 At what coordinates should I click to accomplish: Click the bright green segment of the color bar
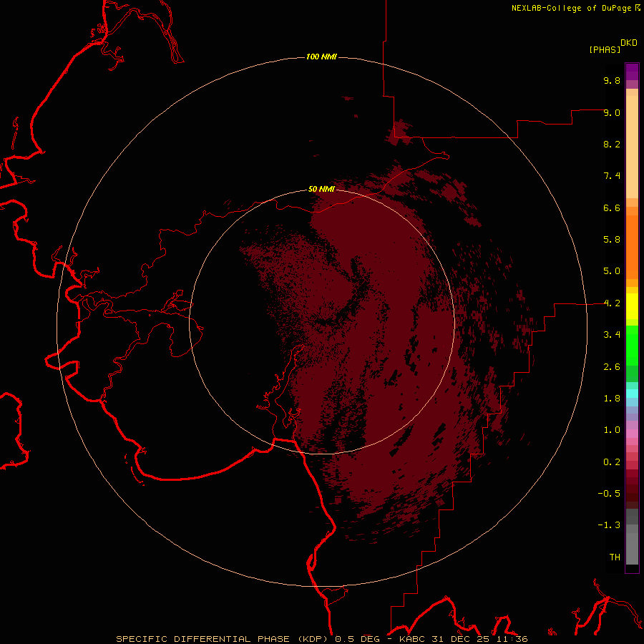[632, 346]
